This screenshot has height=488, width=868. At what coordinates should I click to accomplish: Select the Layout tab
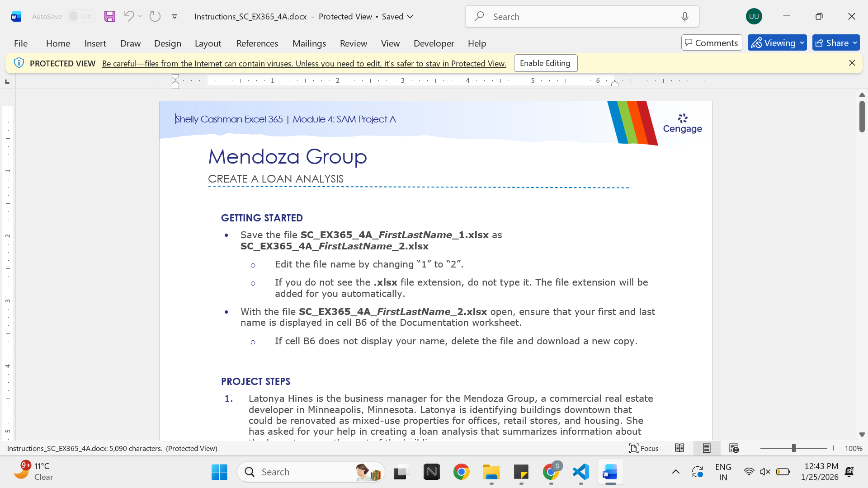[x=208, y=43]
